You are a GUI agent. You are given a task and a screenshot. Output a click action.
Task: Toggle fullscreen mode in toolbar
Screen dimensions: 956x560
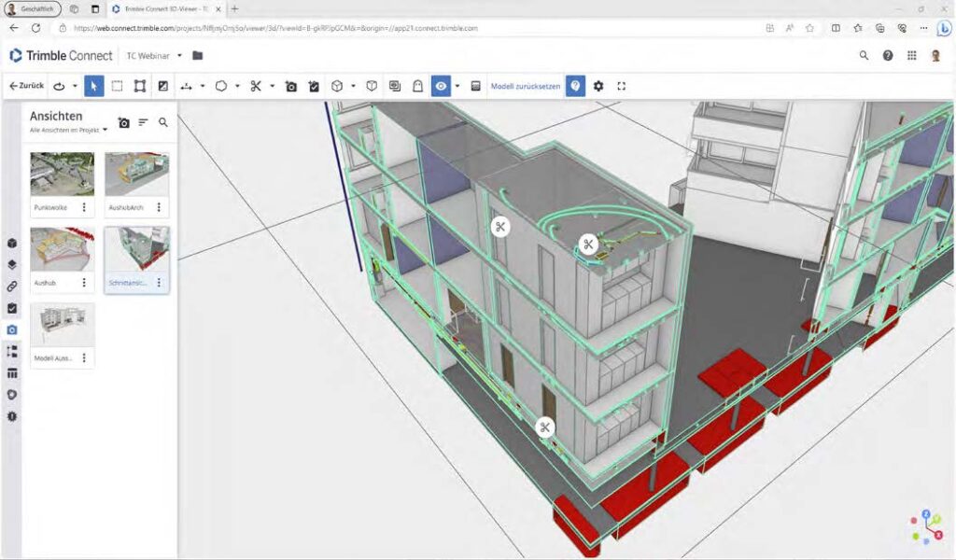[622, 86]
